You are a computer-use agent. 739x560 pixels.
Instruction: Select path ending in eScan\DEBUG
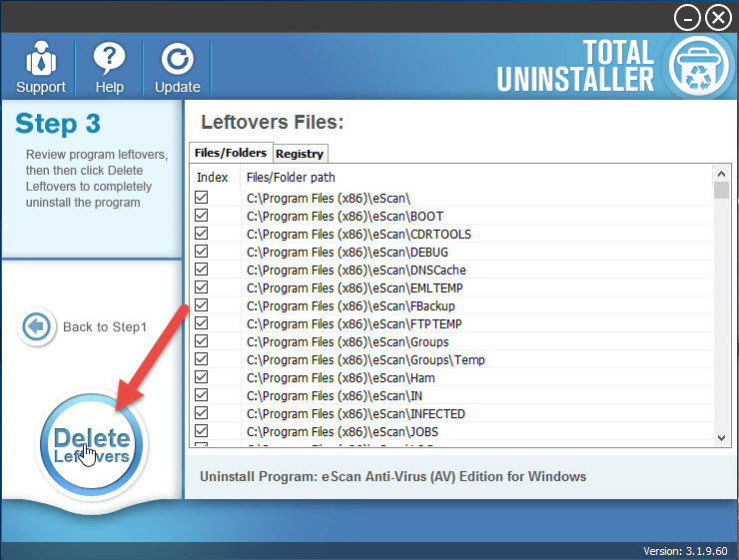pyautogui.click(x=348, y=252)
